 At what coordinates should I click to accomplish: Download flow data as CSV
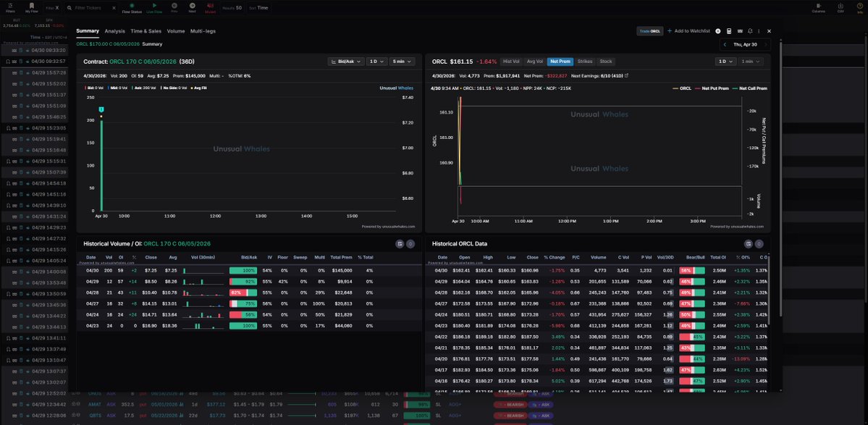click(841, 8)
